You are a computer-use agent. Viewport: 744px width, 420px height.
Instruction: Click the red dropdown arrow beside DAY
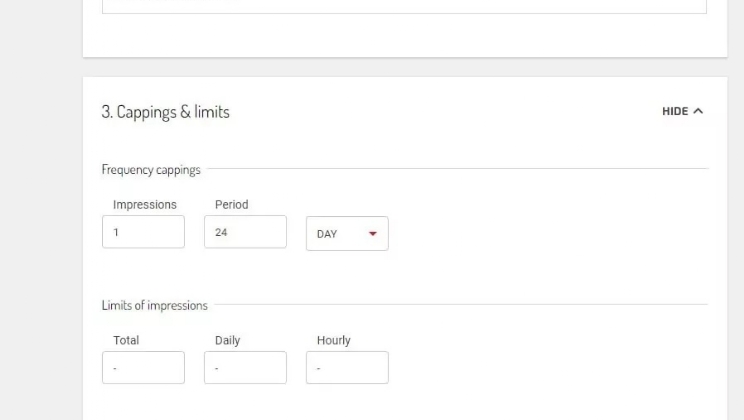tap(373, 234)
